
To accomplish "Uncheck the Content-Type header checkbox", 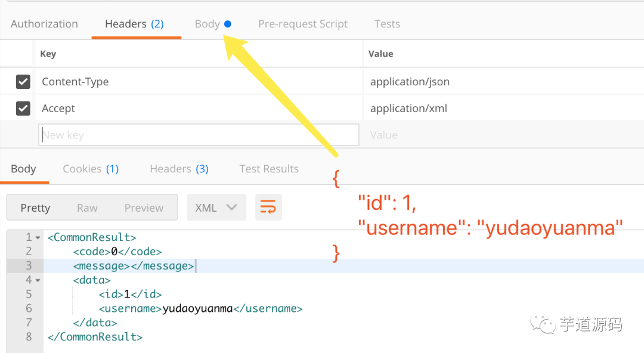I will (23, 82).
